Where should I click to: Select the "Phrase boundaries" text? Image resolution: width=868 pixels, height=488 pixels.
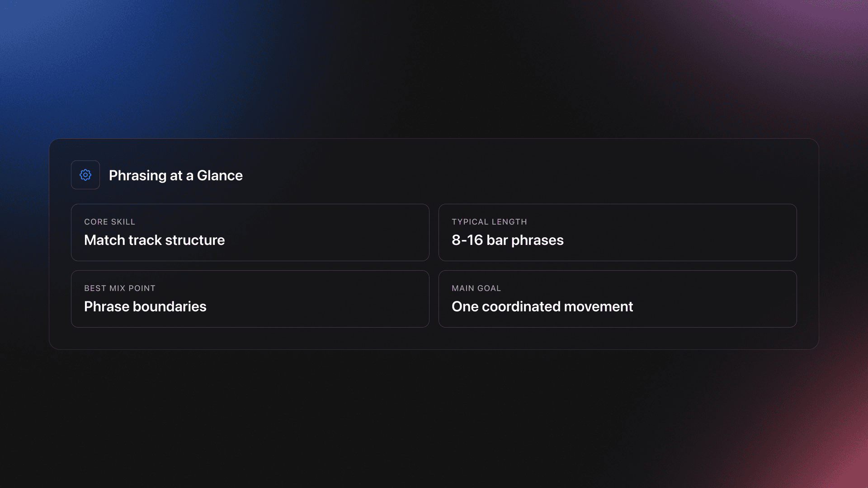[x=145, y=306]
